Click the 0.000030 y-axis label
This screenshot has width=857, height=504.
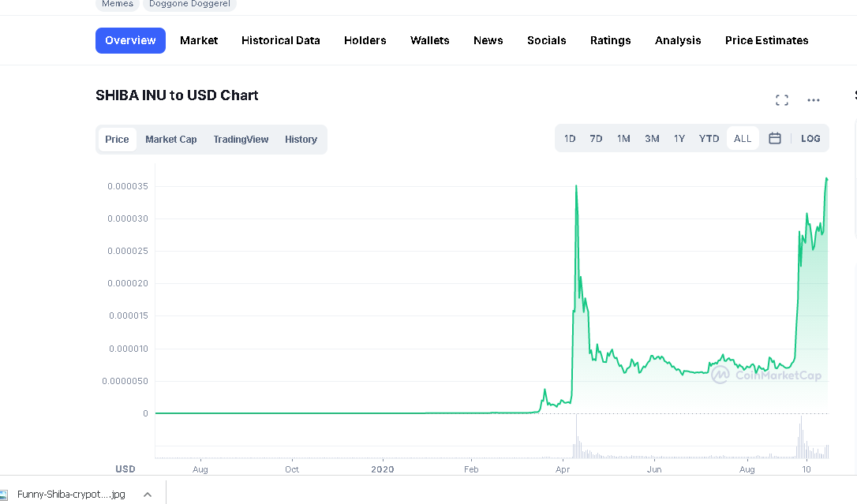pos(128,219)
